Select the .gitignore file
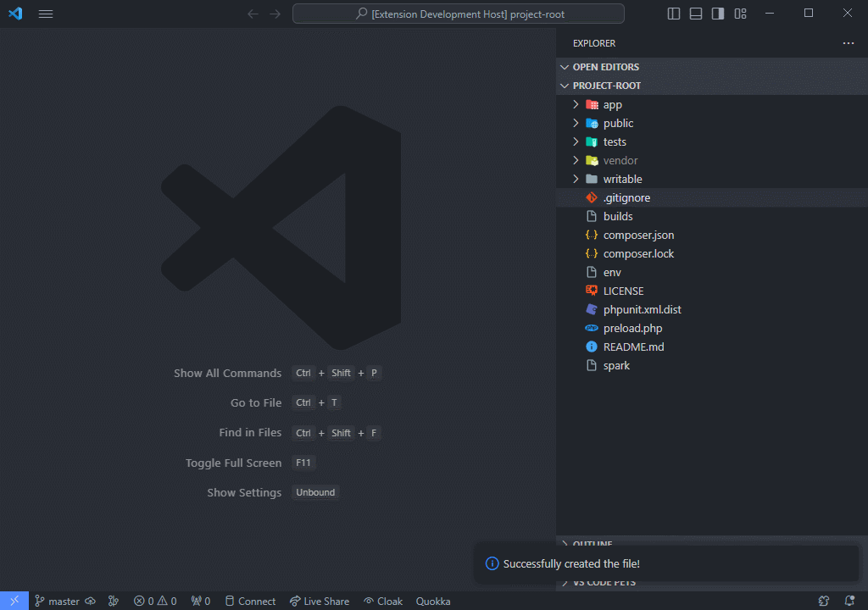Viewport: 868px width, 610px height. 712,197
